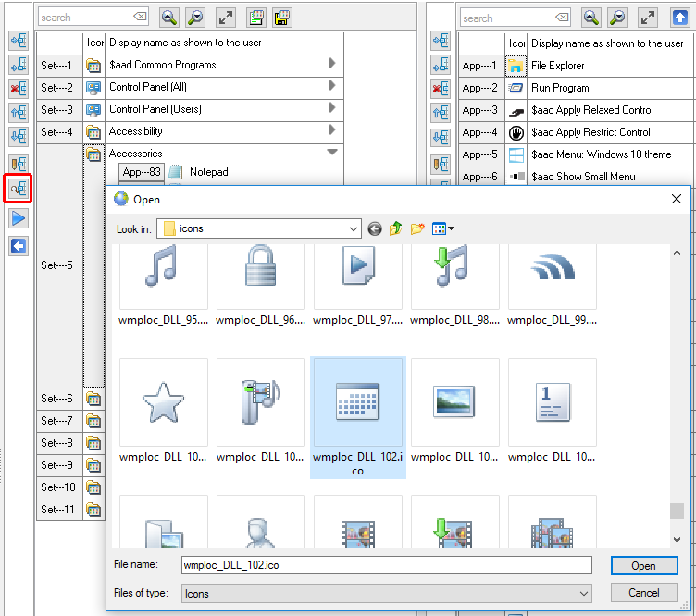Expand the $aad Common Programs set
This screenshot has height=616, width=696.
332,64
